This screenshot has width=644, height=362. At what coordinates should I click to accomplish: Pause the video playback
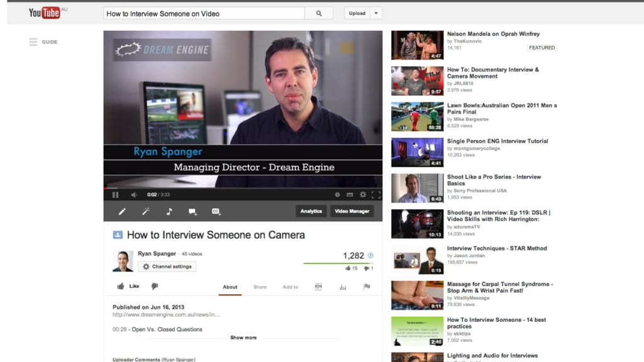[116, 195]
